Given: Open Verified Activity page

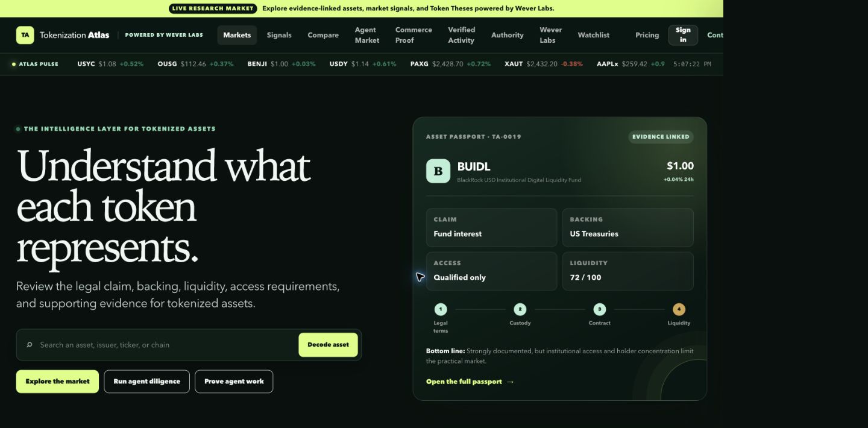Looking at the screenshot, I should [x=461, y=35].
